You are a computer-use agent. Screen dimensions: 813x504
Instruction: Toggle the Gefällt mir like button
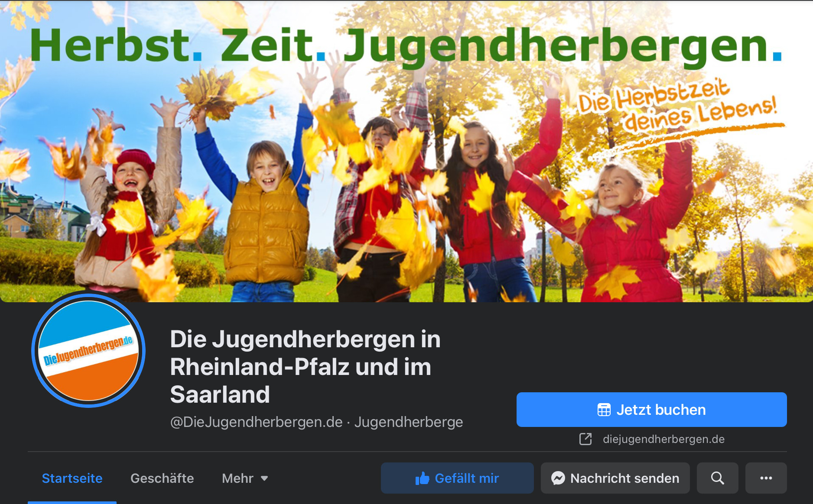pyautogui.click(x=457, y=478)
